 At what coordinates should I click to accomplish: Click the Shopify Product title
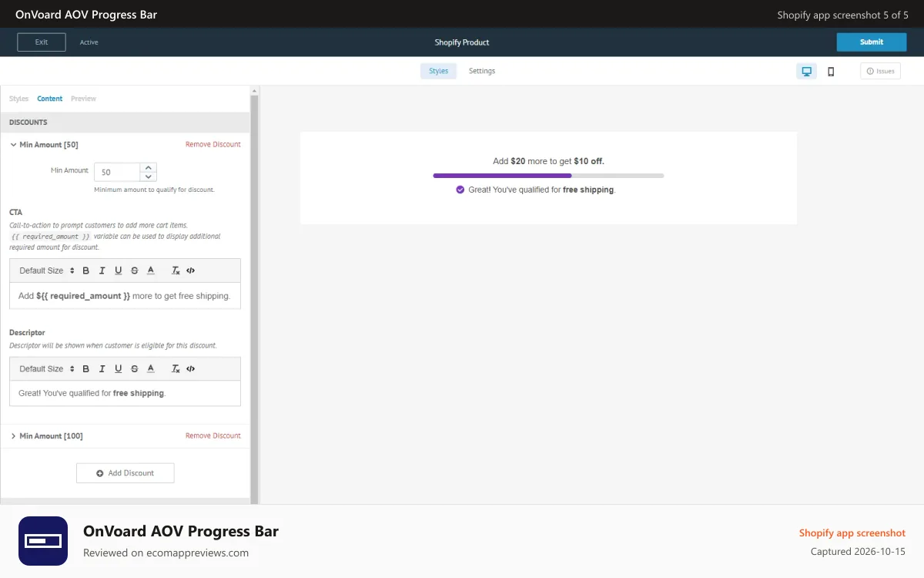(x=462, y=42)
